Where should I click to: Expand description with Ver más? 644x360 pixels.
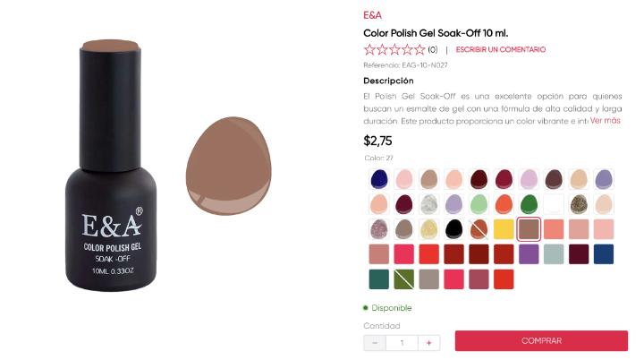pyautogui.click(x=606, y=120)
